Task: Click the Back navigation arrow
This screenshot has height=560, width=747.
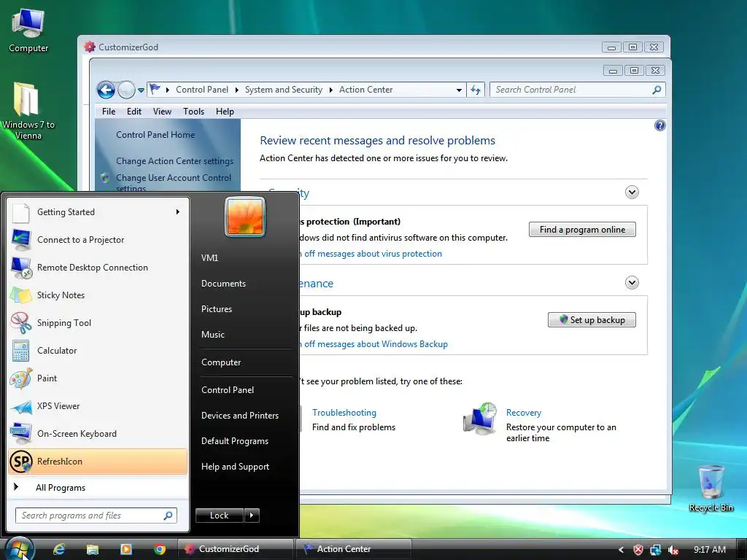Action: click(x=106, y=90)
